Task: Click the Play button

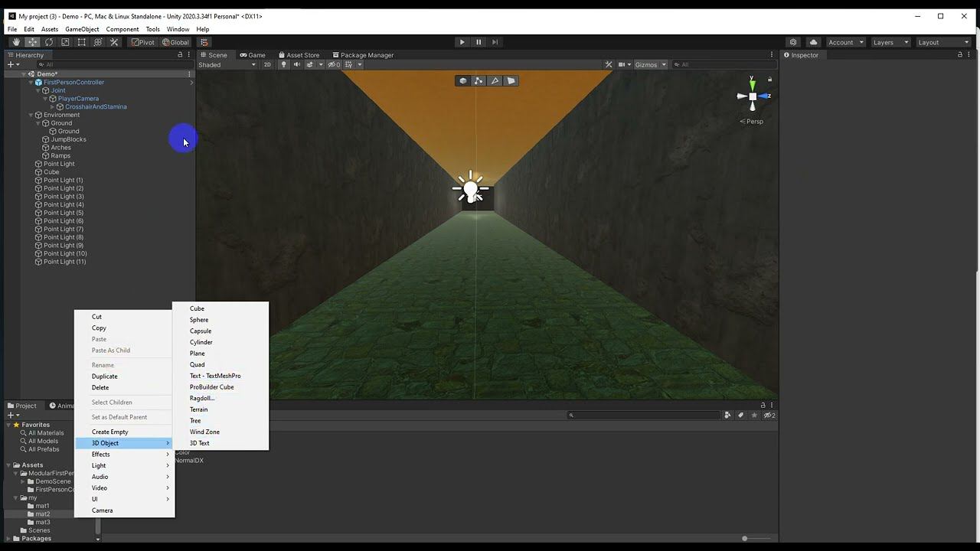Action: click(x=462, y=42)
